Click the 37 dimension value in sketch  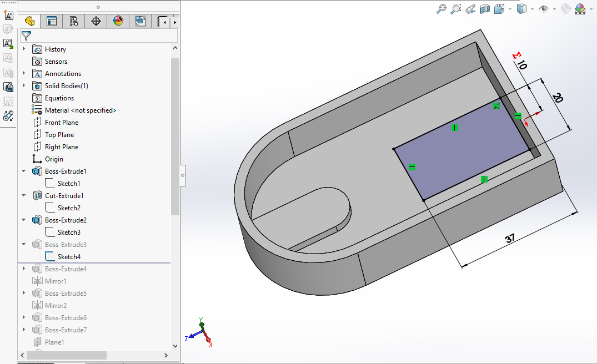(510, 239)
